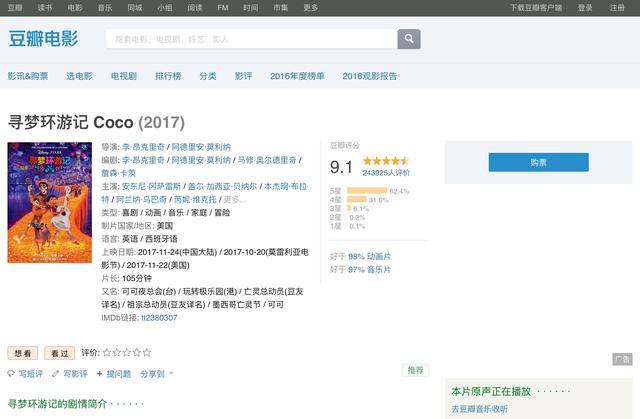Focus the movie search input field

coord(251,39)
